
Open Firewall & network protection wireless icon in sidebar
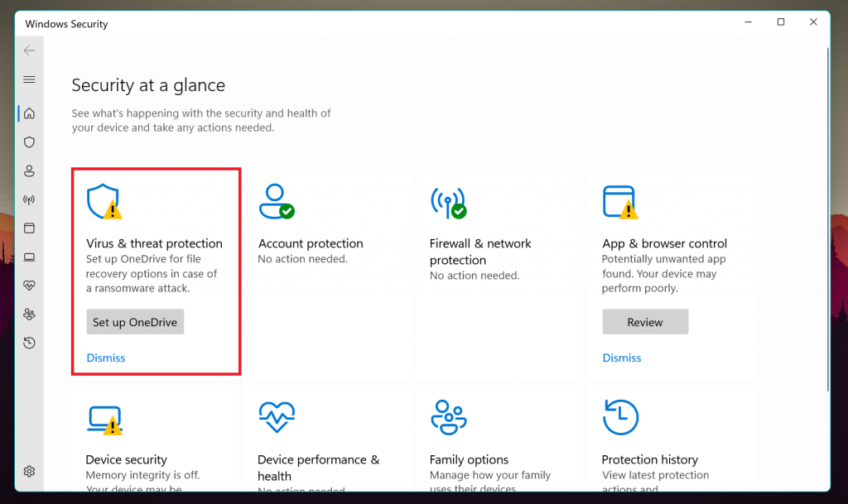[29, 199]
